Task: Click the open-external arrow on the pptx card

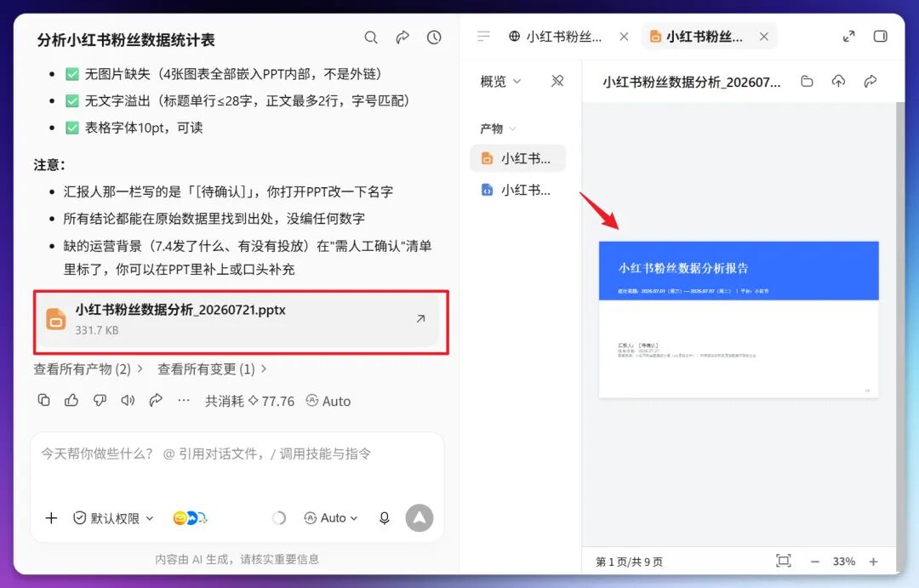Action: click(x=421, y=319)
